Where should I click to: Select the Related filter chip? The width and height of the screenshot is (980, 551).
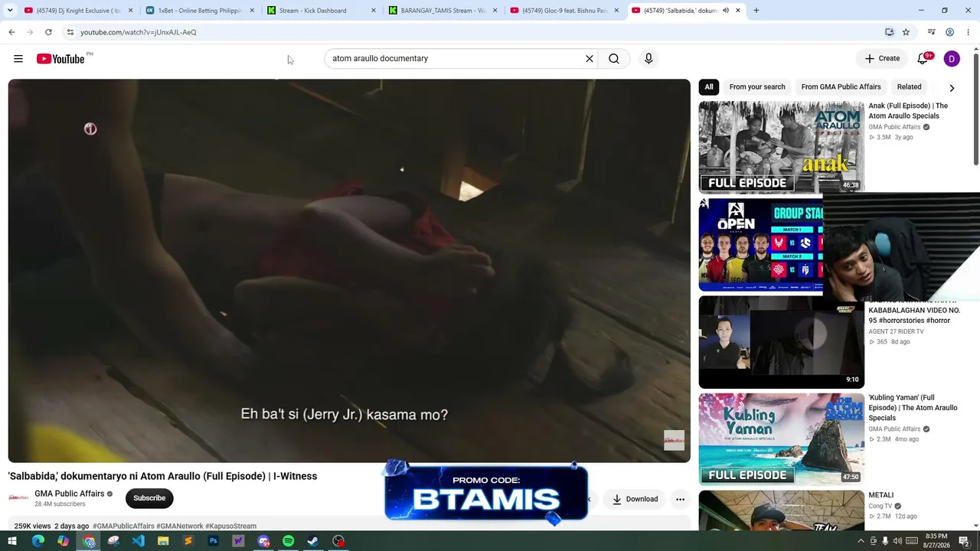pyautogui.click(x=909, y=87)
